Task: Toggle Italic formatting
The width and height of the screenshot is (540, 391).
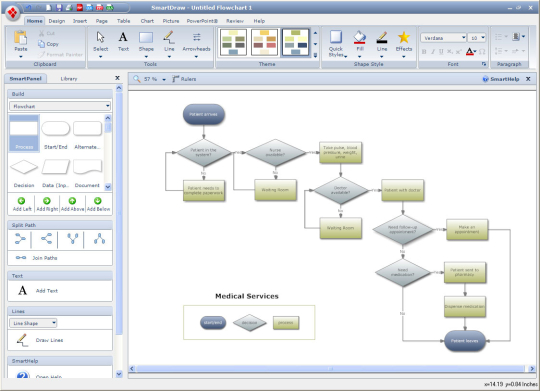Action: point(433,52)
